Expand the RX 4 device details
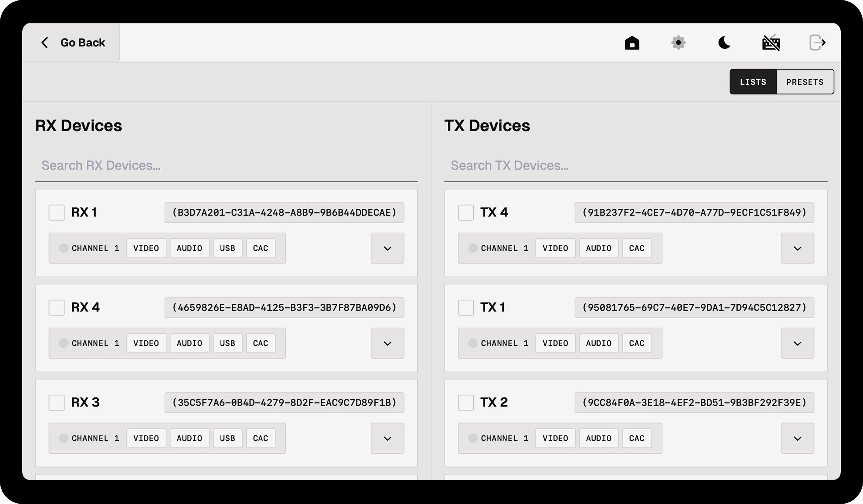This screenshot has width=863, height=504. pos(387,343)
